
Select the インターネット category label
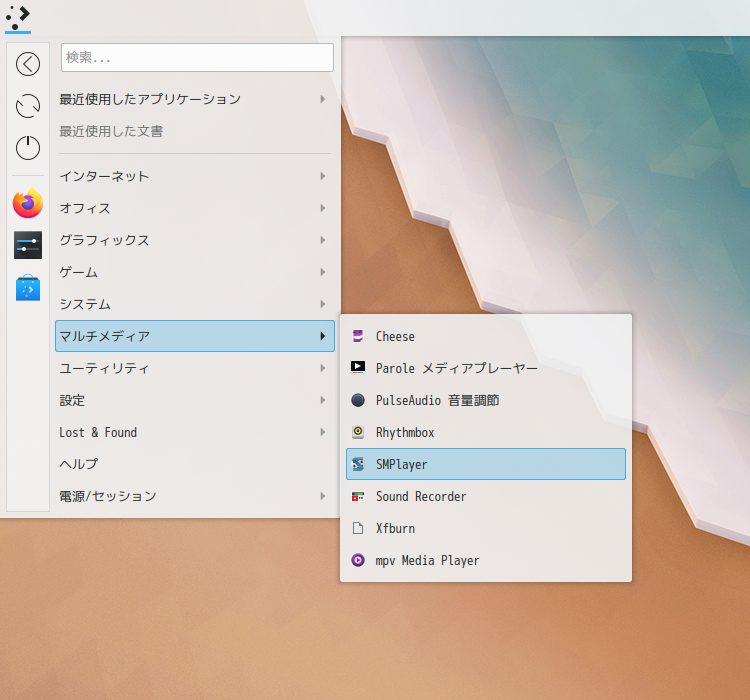coord(104,176)
